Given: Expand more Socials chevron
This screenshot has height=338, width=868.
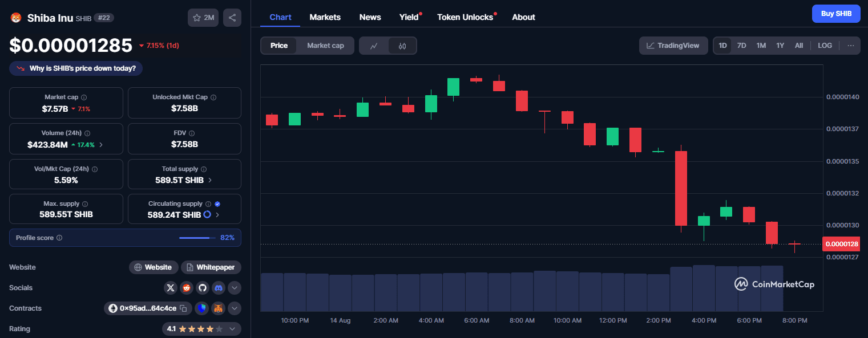Looking at the screenshot, I should [235, 288].
